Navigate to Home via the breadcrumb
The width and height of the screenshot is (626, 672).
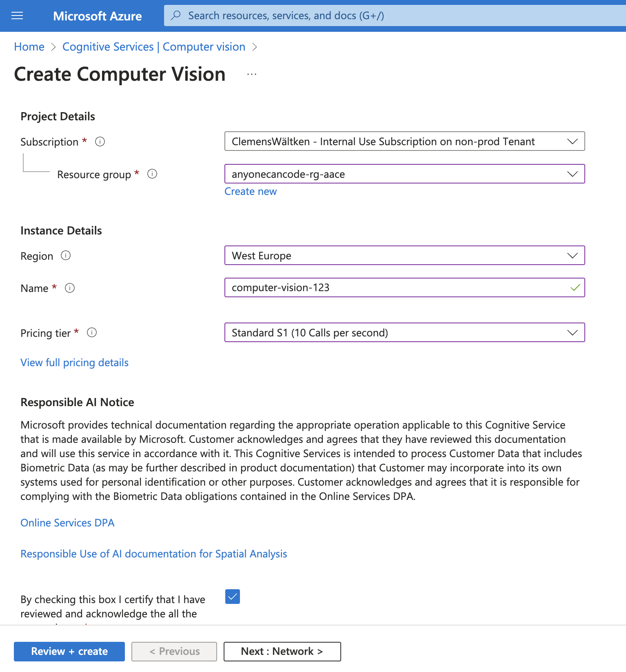coord(29,46)
